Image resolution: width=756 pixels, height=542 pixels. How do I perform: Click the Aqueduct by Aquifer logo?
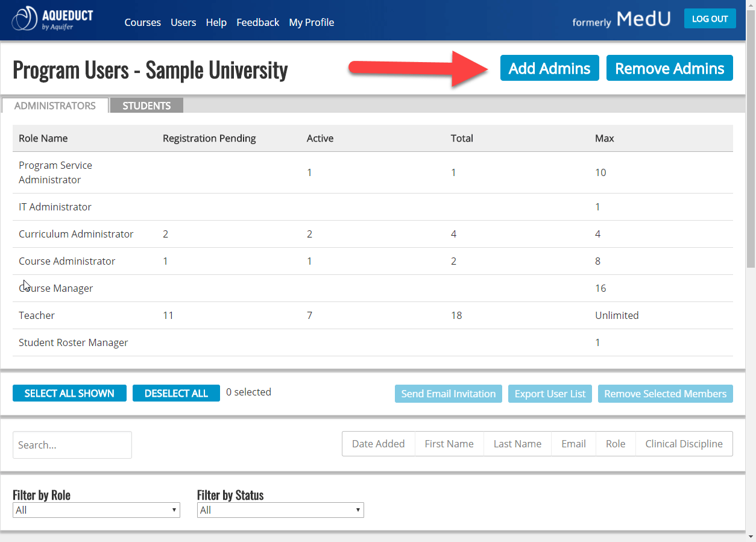tap(52, 19)
